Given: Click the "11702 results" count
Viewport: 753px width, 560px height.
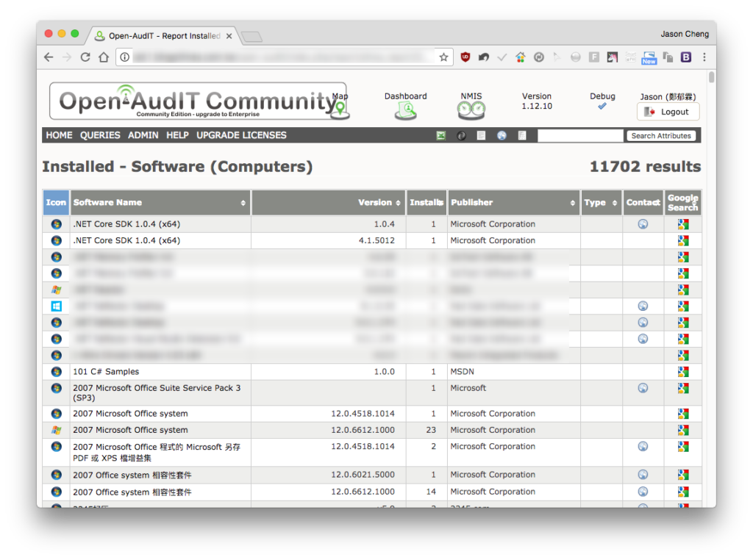Looking at the screenshot, I should [645, 167].
